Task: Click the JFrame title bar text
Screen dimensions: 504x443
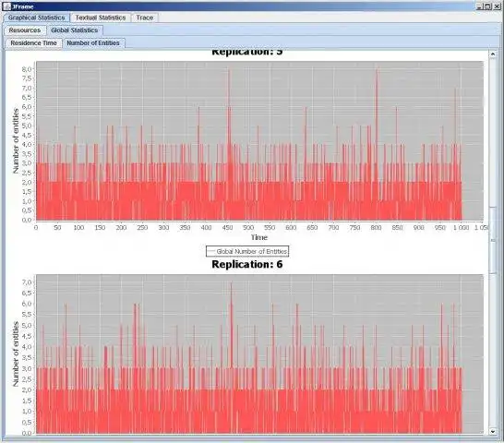Action: coord(22,6)
